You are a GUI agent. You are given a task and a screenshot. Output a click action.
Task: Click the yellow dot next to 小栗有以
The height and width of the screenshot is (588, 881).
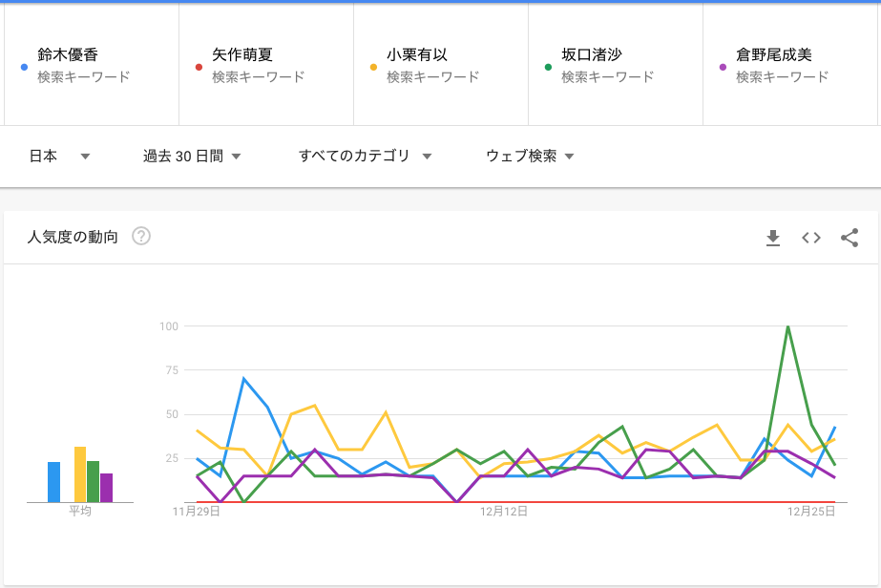coord(372,67)
